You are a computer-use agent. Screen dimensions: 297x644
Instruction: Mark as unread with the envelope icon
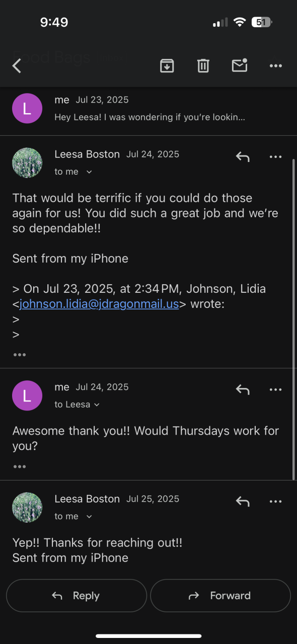point(240,65)
